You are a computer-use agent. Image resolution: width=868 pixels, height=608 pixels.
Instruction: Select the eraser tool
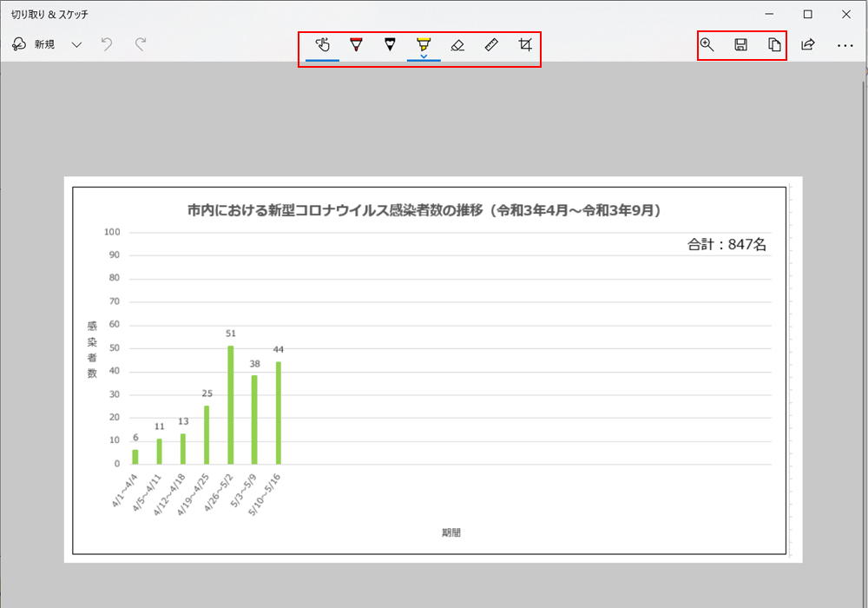tap(458, 44)
